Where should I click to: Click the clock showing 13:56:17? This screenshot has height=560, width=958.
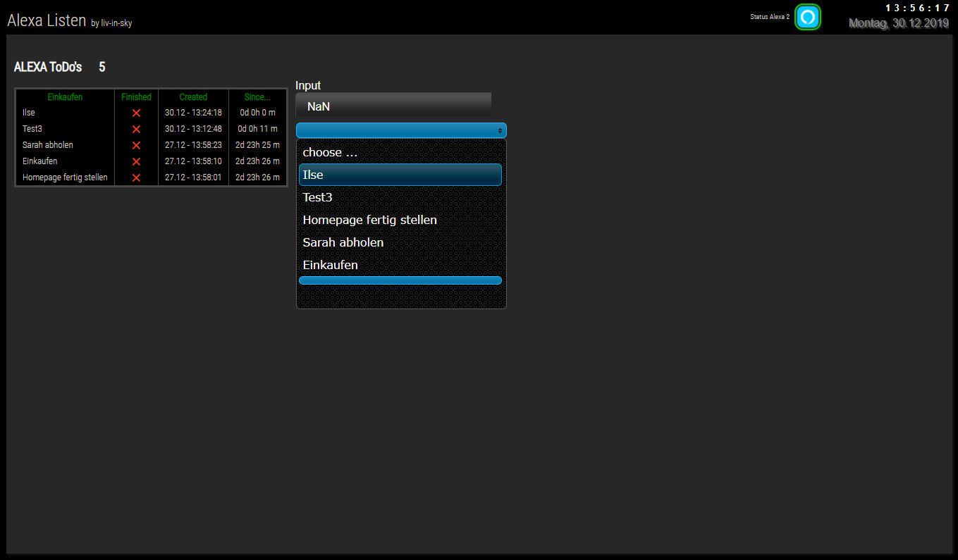point(918,8)
